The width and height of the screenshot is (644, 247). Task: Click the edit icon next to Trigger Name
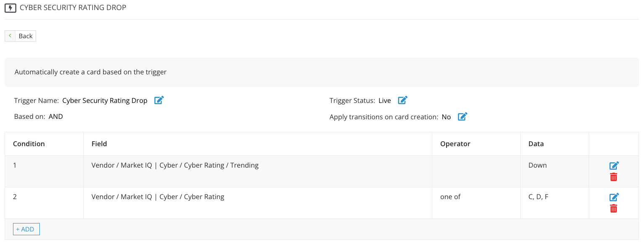point(158,100)
